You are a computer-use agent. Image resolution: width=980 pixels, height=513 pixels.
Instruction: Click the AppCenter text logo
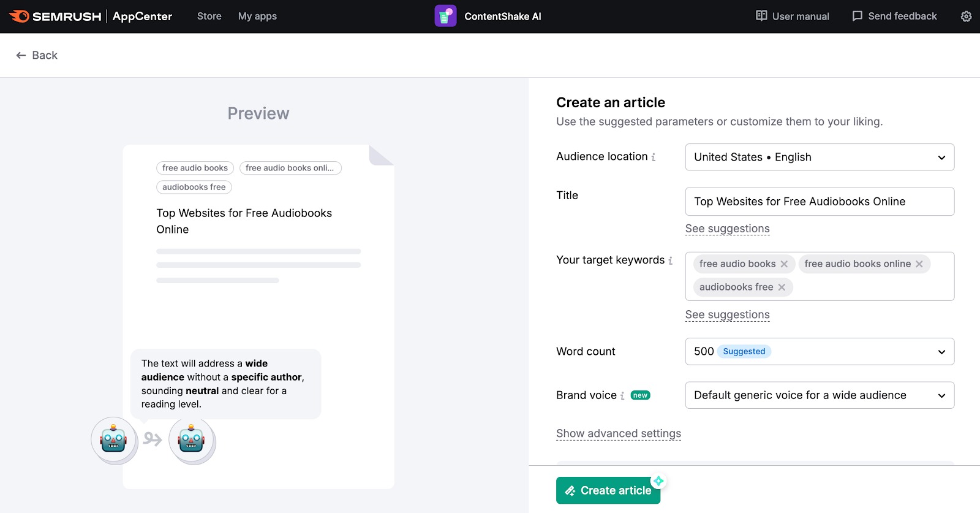(x=142, y=16)
